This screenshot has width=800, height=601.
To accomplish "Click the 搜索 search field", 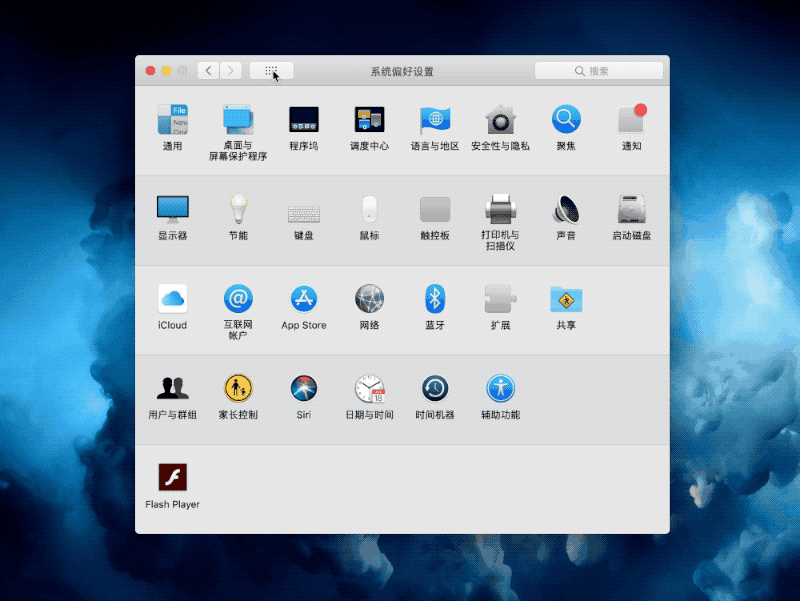I will pyautogui.click(x=598, y=71).
